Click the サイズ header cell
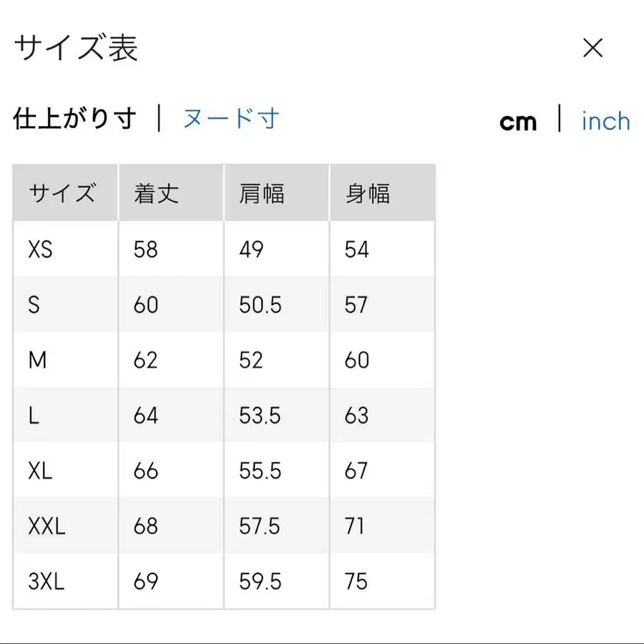The height and width of the screenshot is (644, 644). point(64,192)
